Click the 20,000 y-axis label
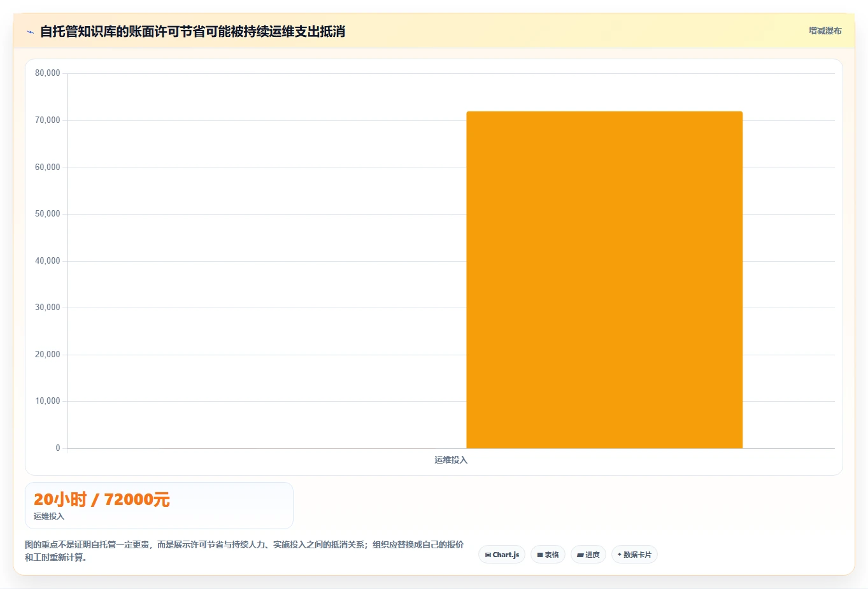This screenshot has width=868, height=589. tap(48, 355)
